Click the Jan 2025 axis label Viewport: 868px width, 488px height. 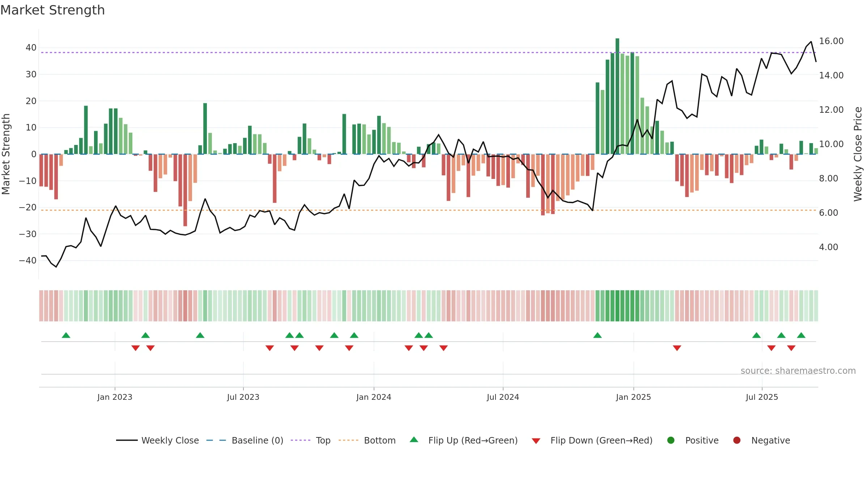(x=633, y=397)
